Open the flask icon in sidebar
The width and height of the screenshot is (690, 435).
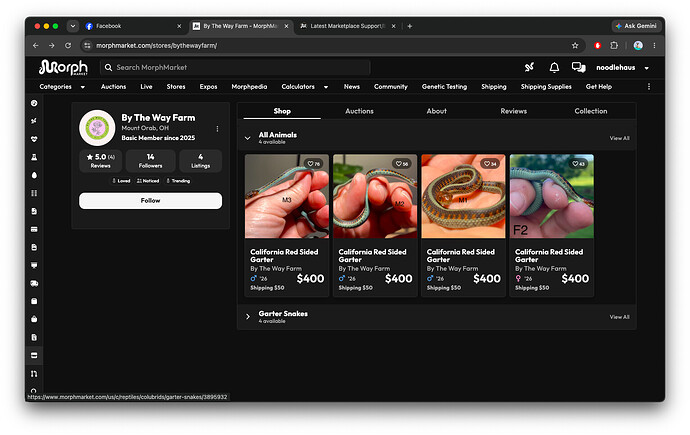(34, 157)
